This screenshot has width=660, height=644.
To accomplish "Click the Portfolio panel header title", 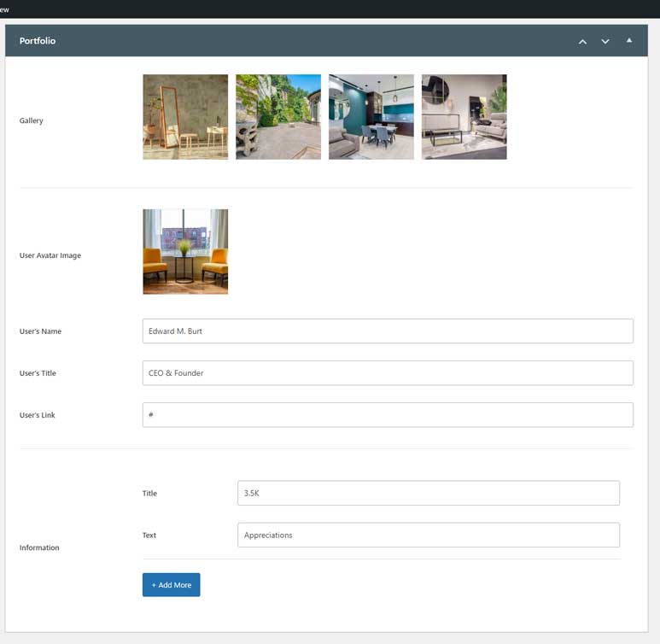I will [38, 41].
